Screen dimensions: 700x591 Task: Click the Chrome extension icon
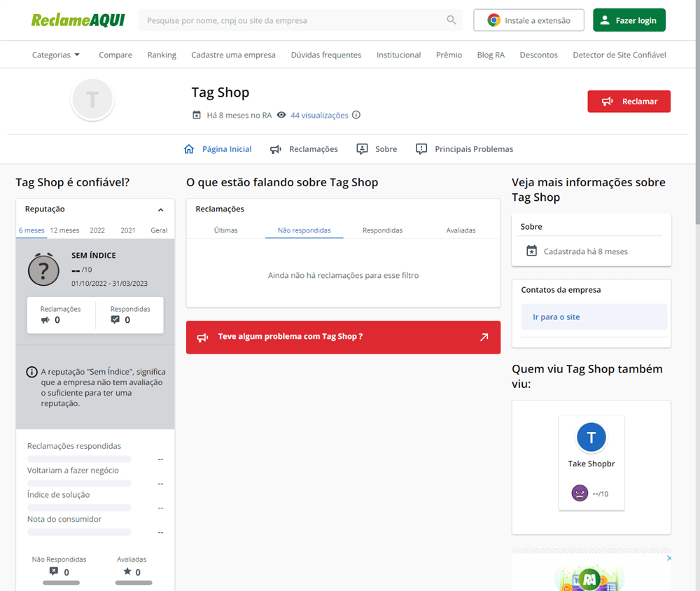493,20
